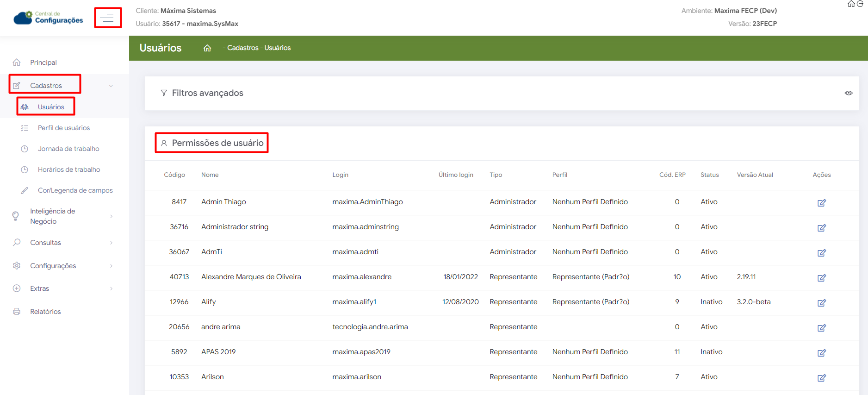Select Jornada de trabalho in sidebar
The image size is (868, 395).
(x=68, y=149)
